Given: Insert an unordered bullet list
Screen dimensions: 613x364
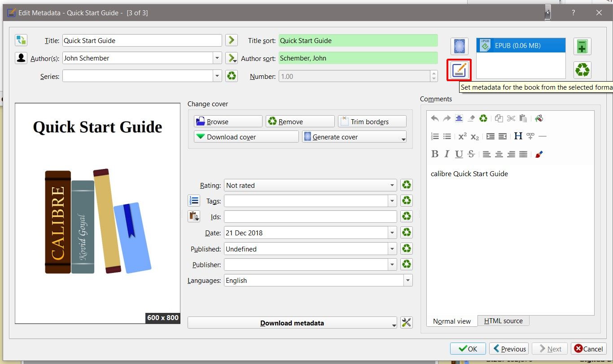Looking at the screenshot, I should pos(447,136).
